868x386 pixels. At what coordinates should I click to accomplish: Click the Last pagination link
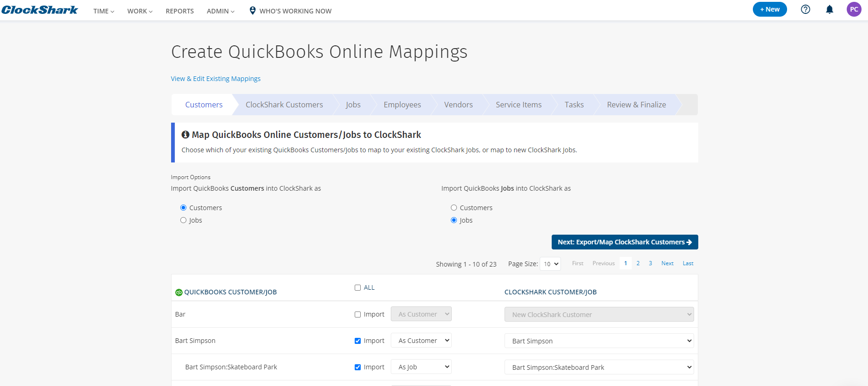pyautogui.click(x=688, y=263)
